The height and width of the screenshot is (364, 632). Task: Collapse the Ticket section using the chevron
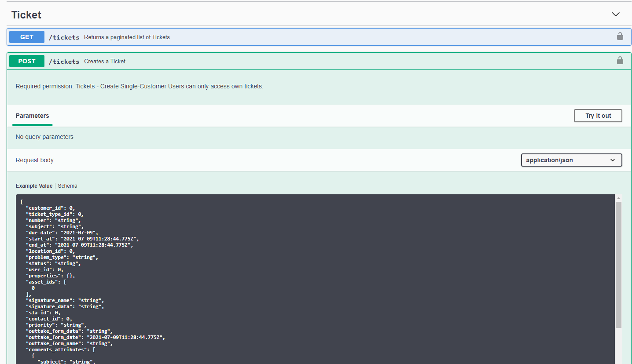pyautogui.click(x=615, y=15)
